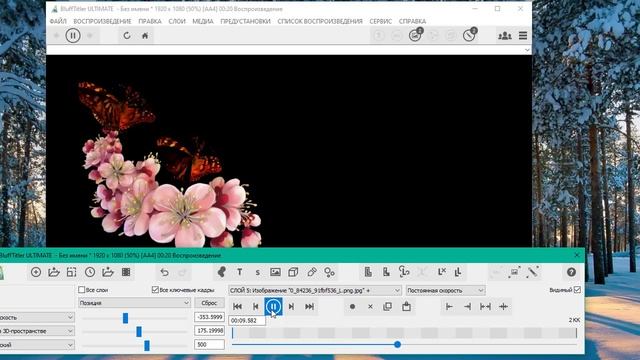640x360 pixels.
Task: Pause playback with the circular top toolbar button
Action: pyautogui.click(x=73, y=36)
